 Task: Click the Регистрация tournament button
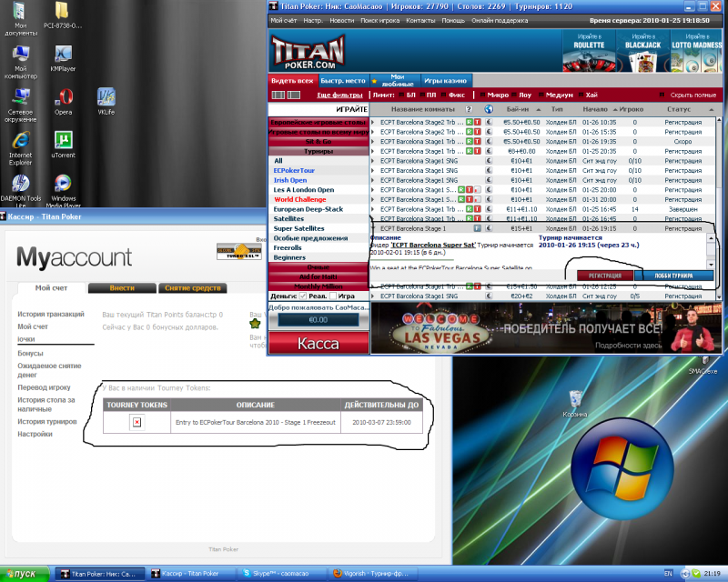(x=605, y=276)
